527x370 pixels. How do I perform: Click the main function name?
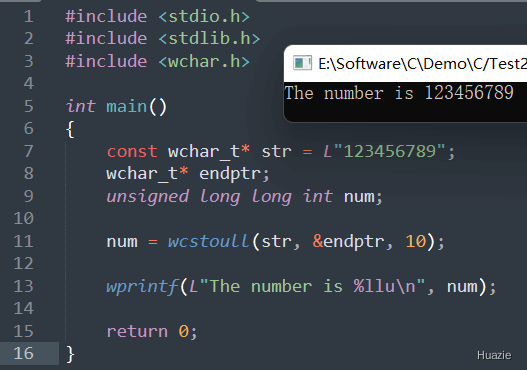point(127,107)
